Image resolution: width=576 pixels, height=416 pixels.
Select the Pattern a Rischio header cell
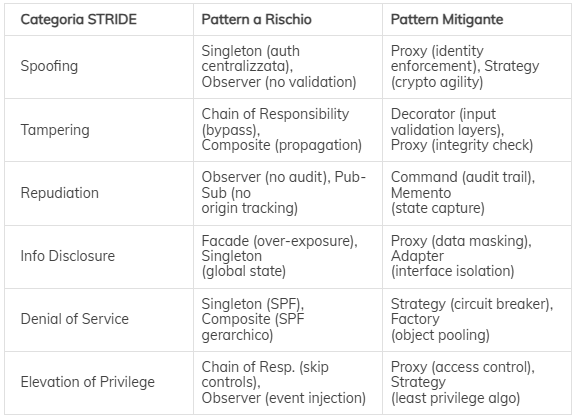tap(288, 19)
